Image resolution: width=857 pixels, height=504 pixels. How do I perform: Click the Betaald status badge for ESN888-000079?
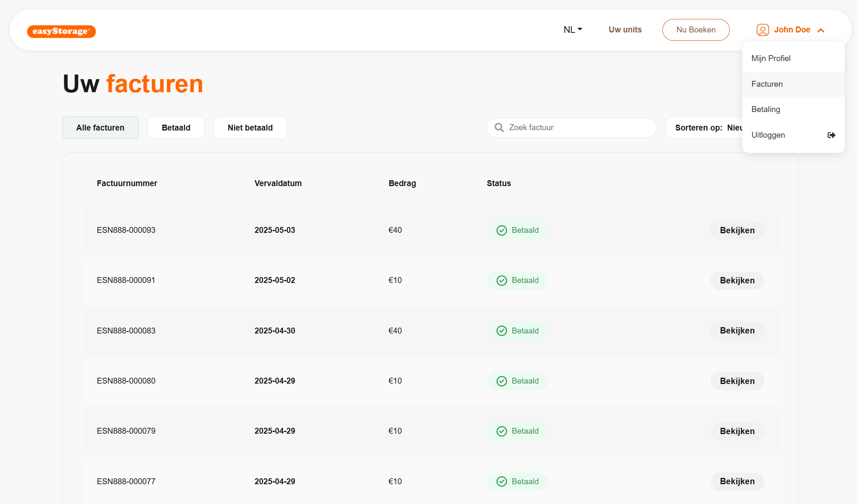pos(517,431)
